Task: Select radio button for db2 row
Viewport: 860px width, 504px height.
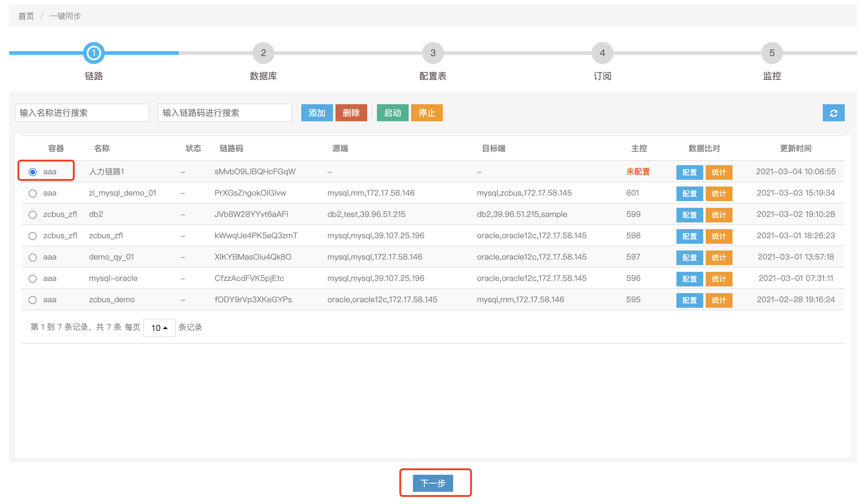Action: [33, 215]
